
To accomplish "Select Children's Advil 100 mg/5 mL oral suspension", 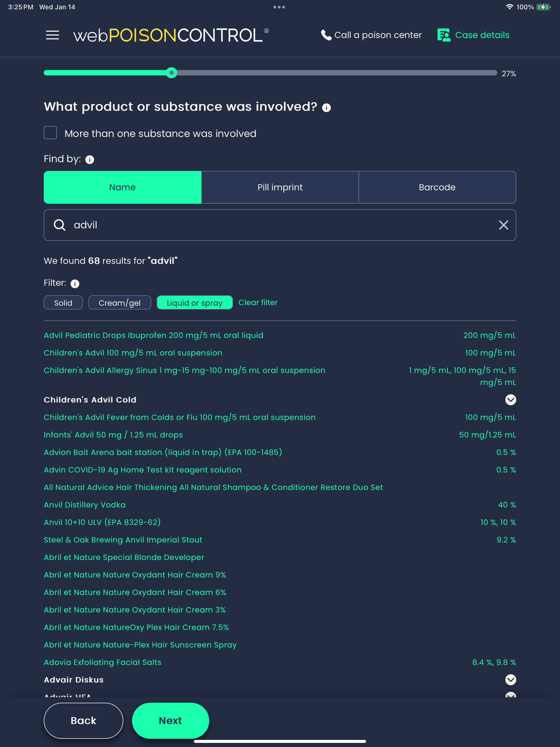I will [133, 353].
